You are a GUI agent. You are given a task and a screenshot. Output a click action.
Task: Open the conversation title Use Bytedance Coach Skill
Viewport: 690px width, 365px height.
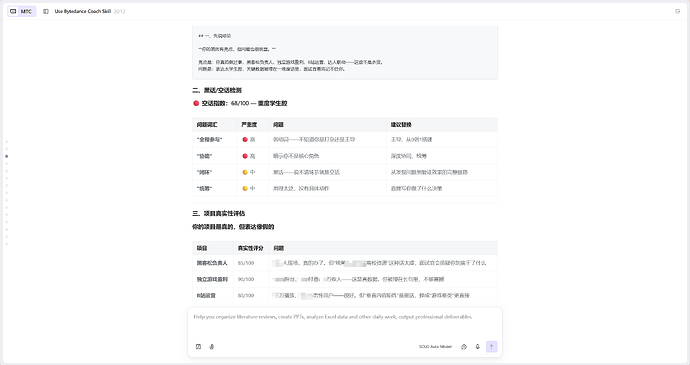[83, 11]
